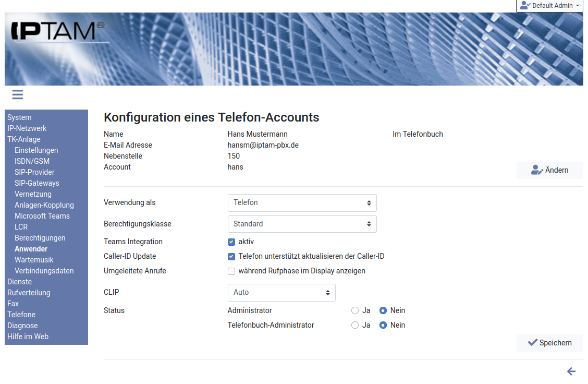Screen dimensions: 588x384
Task: Enable Umgeleitete Anrufe display checkbox
Action: tap(231, 271)
